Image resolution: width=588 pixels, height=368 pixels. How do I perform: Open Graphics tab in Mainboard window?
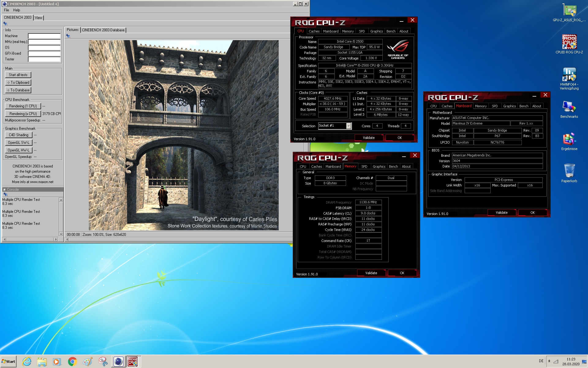point(509,106)
